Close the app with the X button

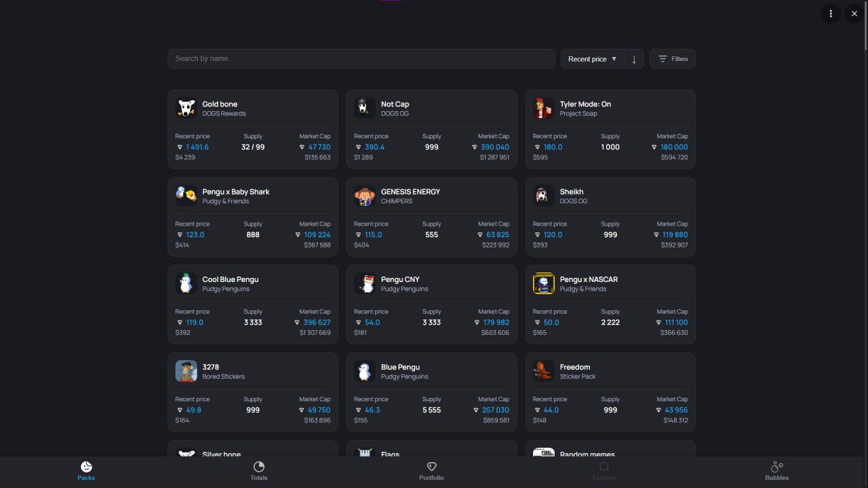(x=854, y=14)
